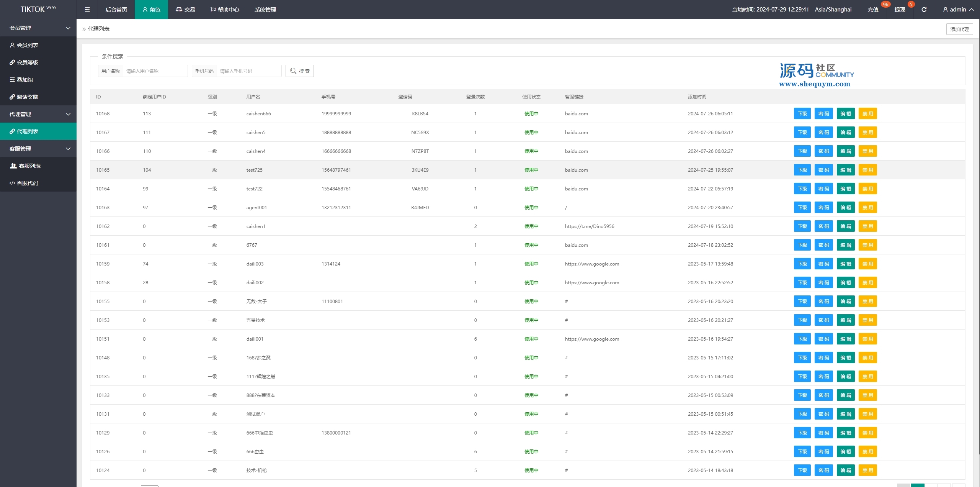980x487 pixels.
Task: Click 编辑 for agent caishen666
Action: pyautogui.click(x=846, y=114)
